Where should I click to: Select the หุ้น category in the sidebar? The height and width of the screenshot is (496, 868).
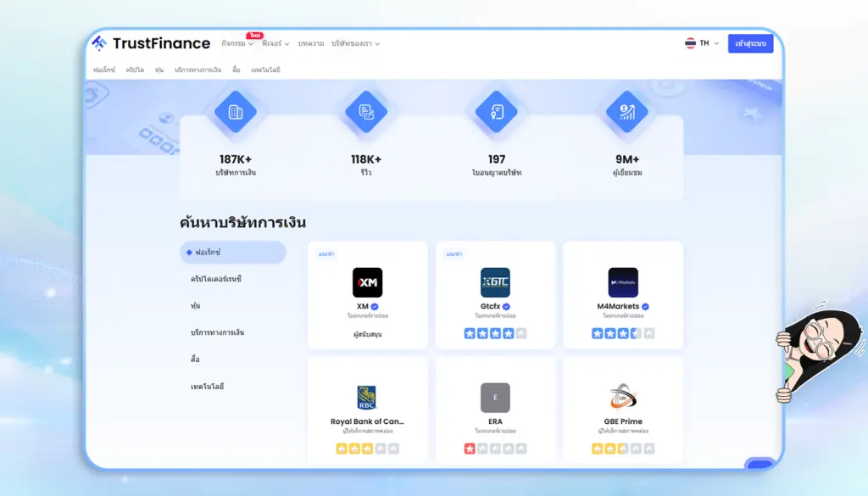pyautogui.click(x=194, y=305)
